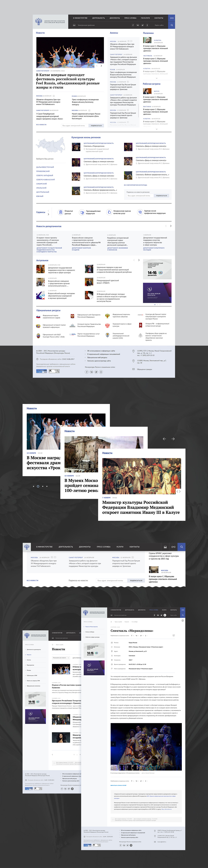Click Russia map in regions section
Image resolution: width=208 pixels, height=868 pixels.
(x=50, y=145)
